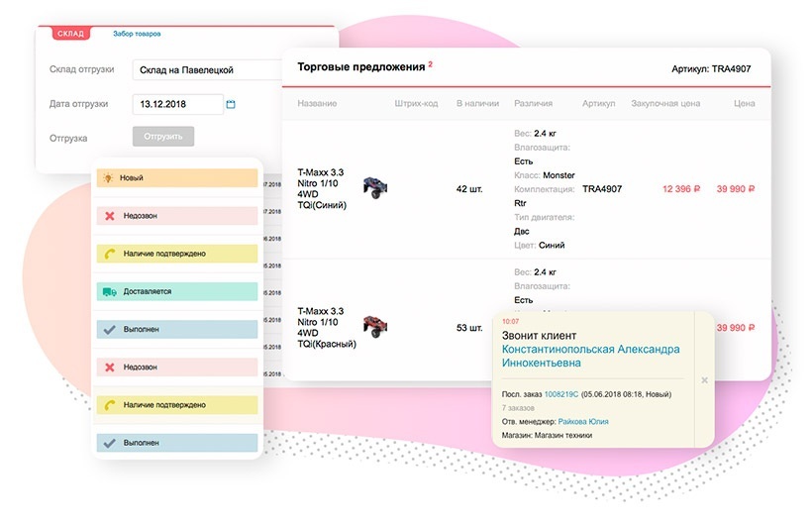Expand the Склад отгрузки warehouse dropdown
Screen dimensions: 812x526
pyautogui.click(x=207, y=69)
